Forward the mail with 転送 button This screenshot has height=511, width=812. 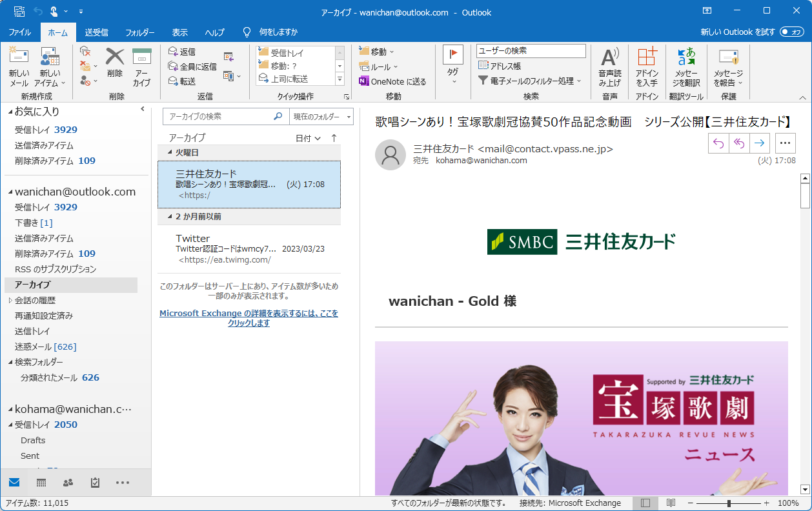click(x=182, y=81)
